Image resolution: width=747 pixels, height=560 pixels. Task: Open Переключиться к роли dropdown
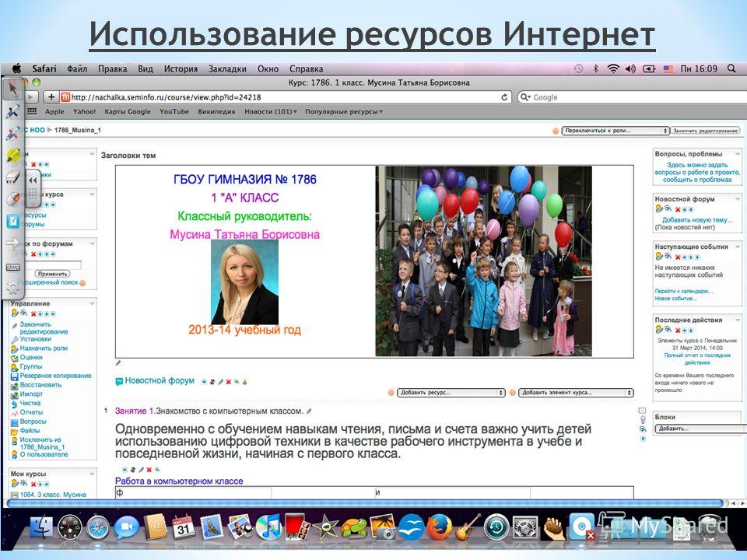pyautogui.click(x=615, y=131)
